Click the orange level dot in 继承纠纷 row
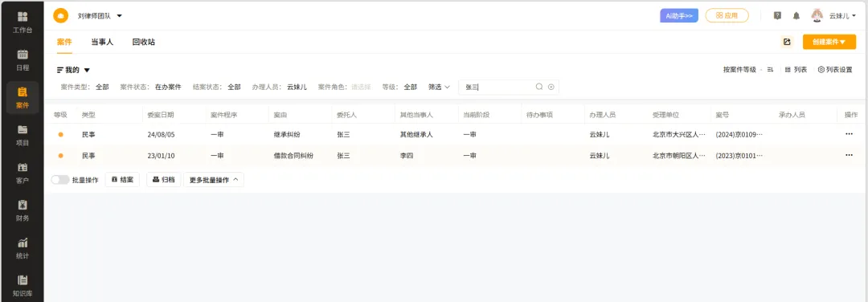 point(60,134)
